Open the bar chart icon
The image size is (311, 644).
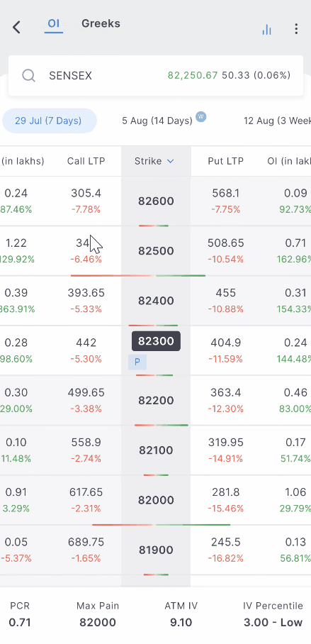click(x=266, y=29)
